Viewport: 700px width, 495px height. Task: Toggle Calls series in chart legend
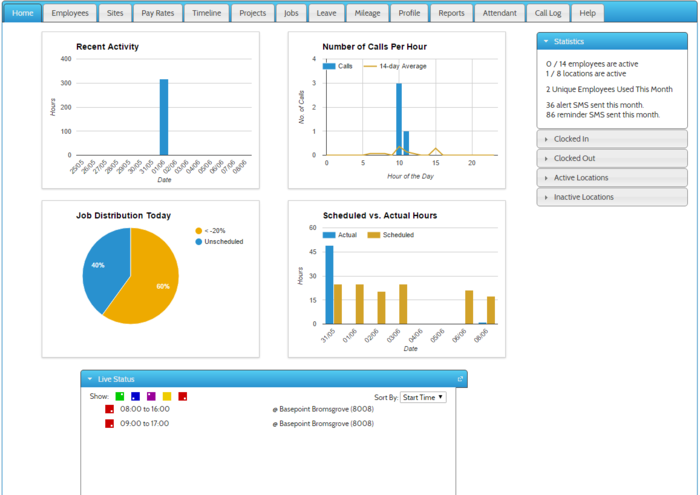coord(339,66)
